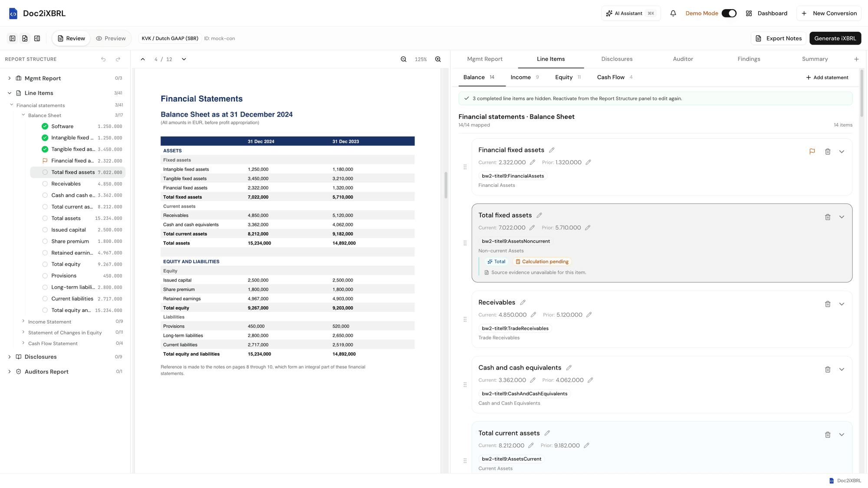Select Total fixed assets tree row
This screenshot has height=488, width=868.
[x=78, y=172]
